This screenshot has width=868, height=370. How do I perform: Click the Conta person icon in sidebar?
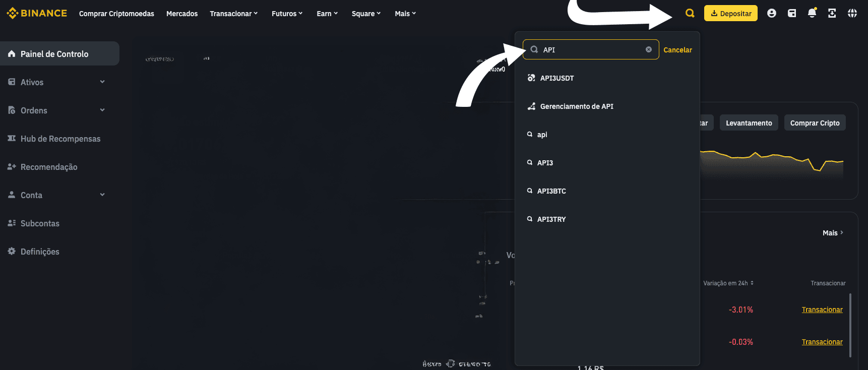pyautogui.click(x=12, y=195)
